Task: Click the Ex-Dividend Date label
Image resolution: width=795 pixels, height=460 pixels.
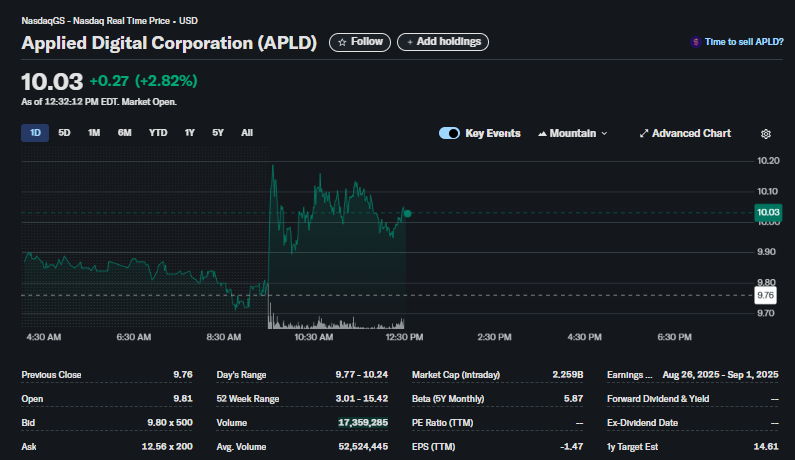Action: coord(642,422)
